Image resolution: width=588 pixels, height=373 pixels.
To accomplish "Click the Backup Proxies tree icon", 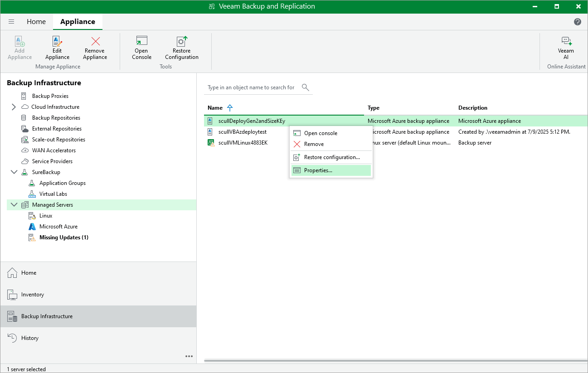I will (24, 96).
